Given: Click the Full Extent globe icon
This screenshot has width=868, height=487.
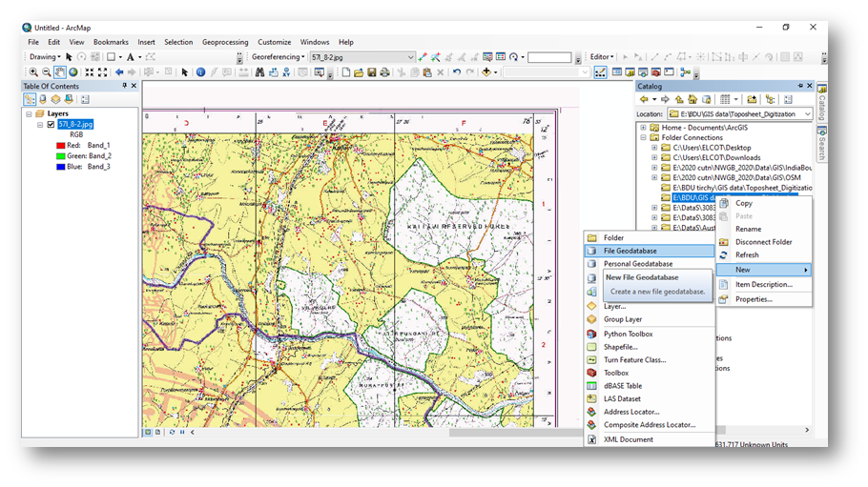Looking at the screenshot, I should tap(73, 71).
